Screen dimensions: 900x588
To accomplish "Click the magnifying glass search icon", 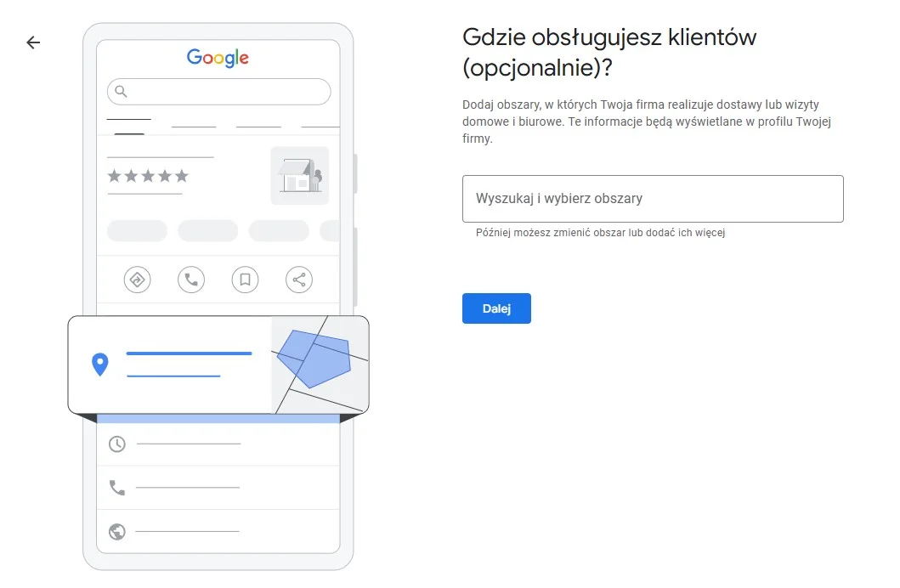I will (x=122, y=91).
